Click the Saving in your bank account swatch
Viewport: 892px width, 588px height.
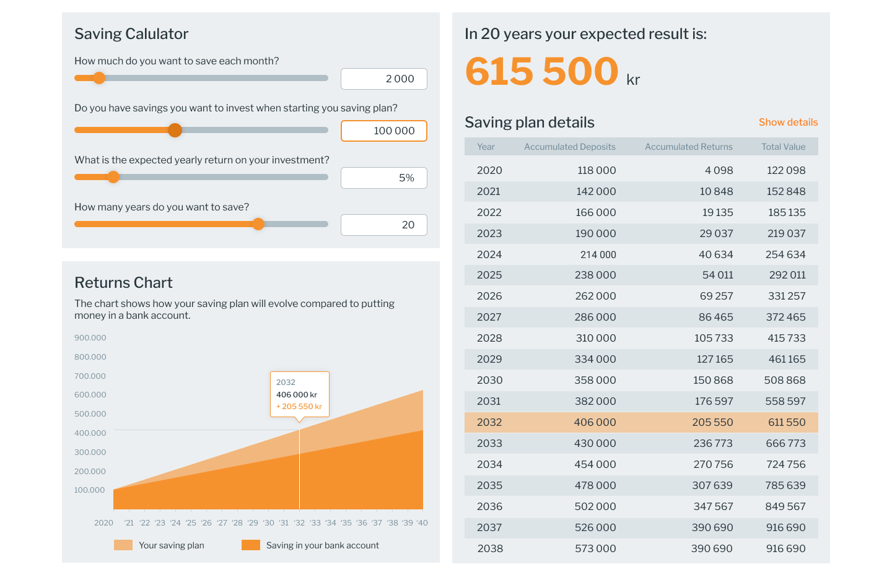tap(251, 545)
